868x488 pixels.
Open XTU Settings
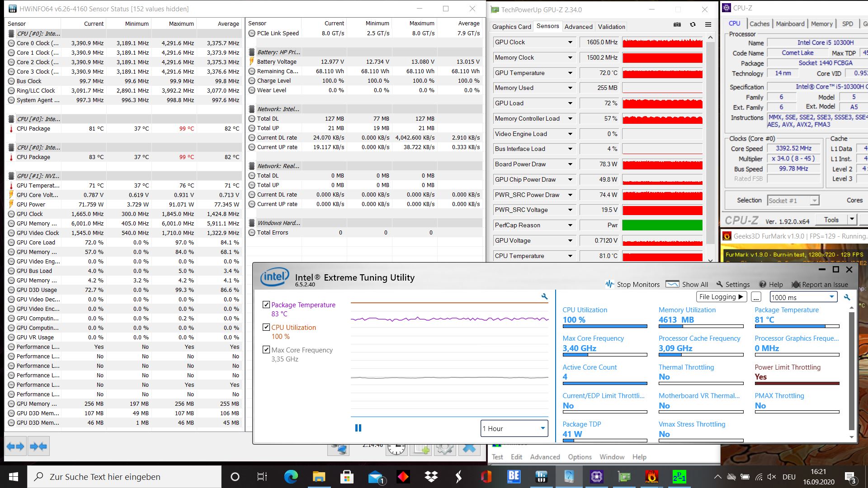[732, 284]
